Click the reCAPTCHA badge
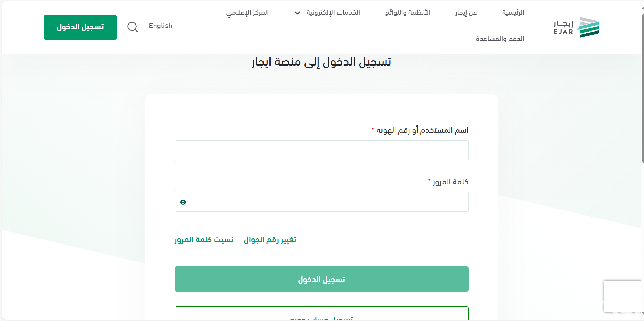This screenshot has width=644, height=321. point(623,296)
